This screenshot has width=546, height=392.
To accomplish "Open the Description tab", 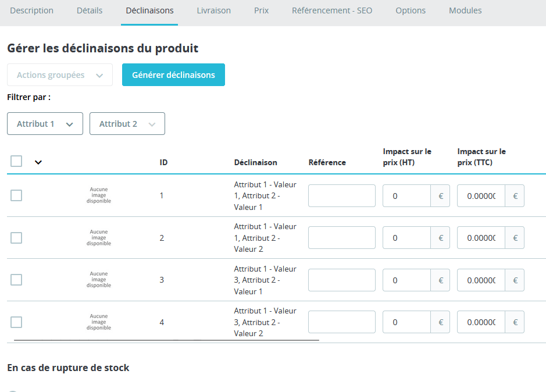I will click(31, 10).
